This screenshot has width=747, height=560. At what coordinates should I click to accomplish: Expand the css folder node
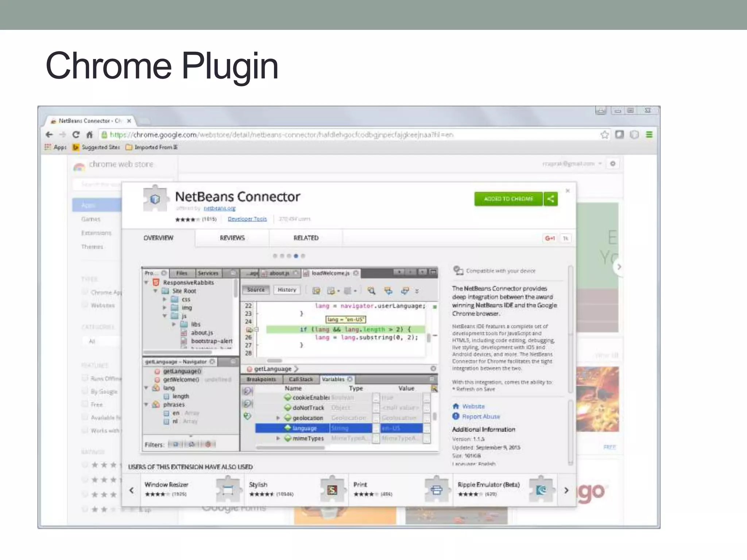(x=165, y=299)
